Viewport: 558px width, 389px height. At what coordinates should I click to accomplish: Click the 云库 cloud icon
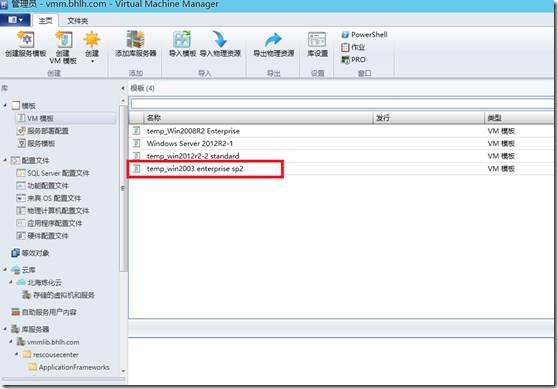click(x=15, y=270)
